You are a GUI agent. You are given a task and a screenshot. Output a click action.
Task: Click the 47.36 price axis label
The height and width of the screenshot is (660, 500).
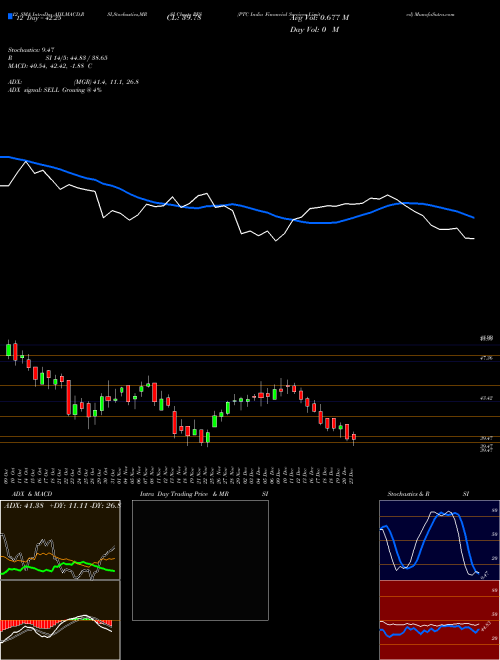coord(486,358)
